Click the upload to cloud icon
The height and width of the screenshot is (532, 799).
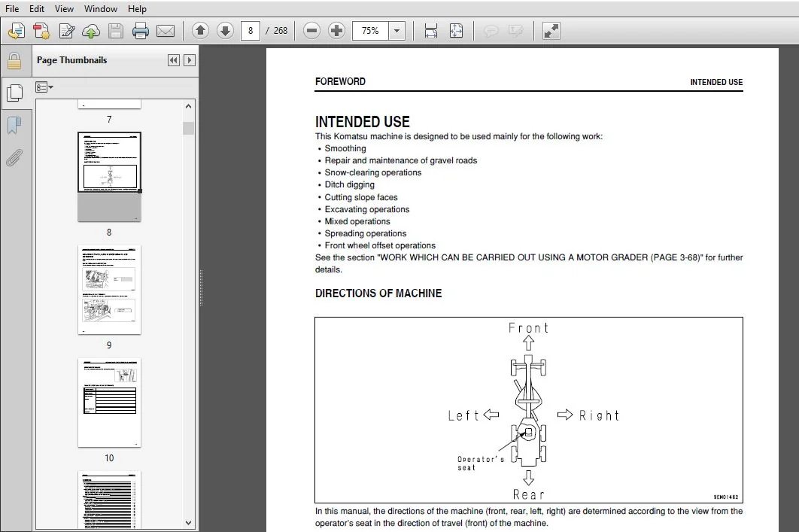91,31
